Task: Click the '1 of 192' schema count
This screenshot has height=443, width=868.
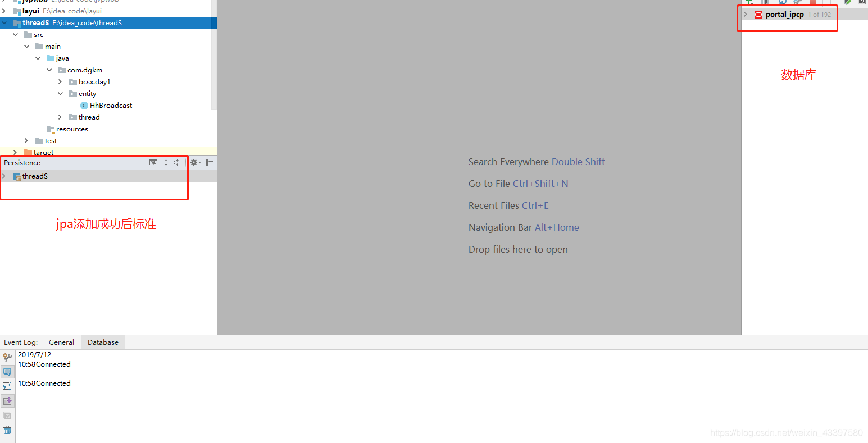Action: pos(819,15)
